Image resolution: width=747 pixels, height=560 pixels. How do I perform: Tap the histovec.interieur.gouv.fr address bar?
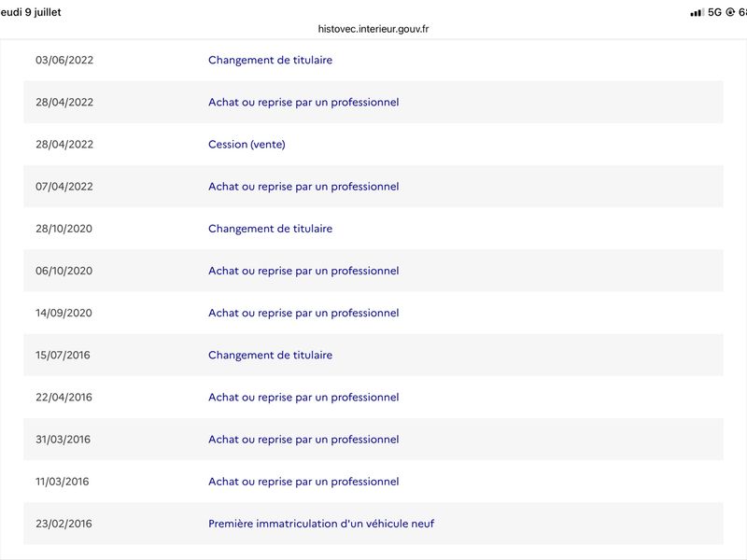coord(373,29)
